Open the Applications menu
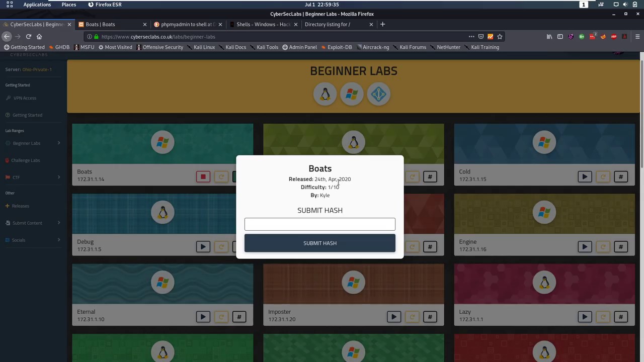The width and height of the screenshot is (644, 362). (37, 5)
